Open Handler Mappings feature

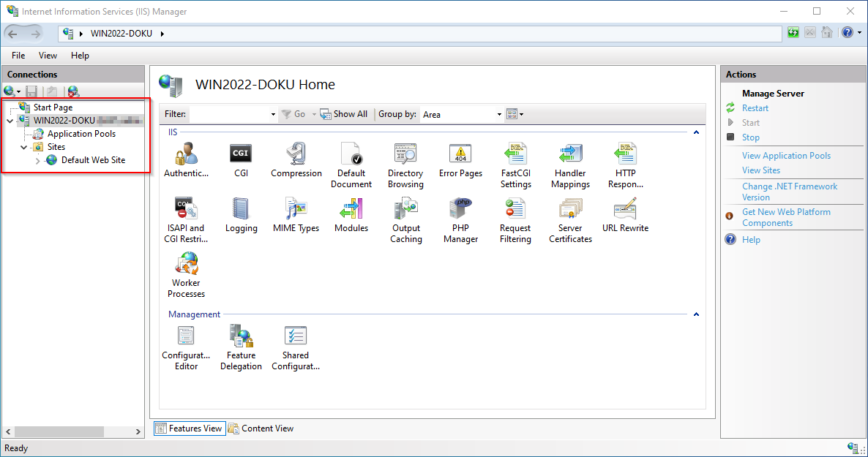[570, 165]
